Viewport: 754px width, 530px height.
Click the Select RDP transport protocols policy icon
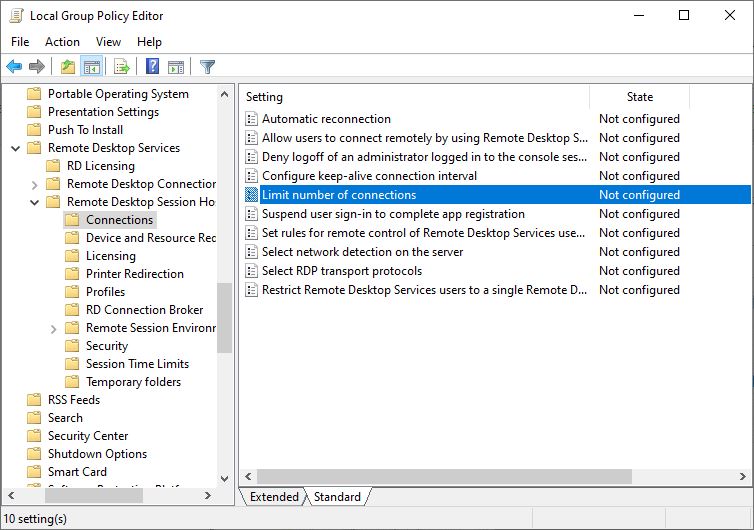(251, 271)
